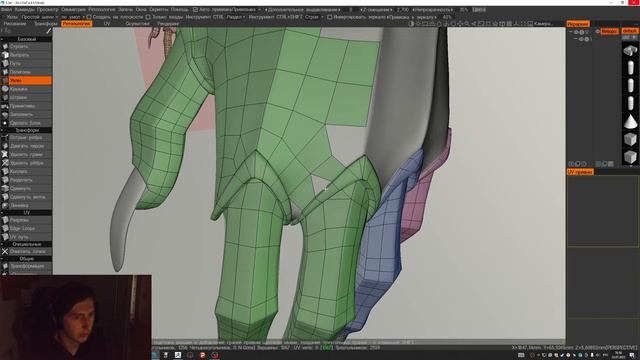The image size is (640, 360).
Task: Toggle the Авто привязка checkbox
Action: pyautogui.click(x=195, y=9)
